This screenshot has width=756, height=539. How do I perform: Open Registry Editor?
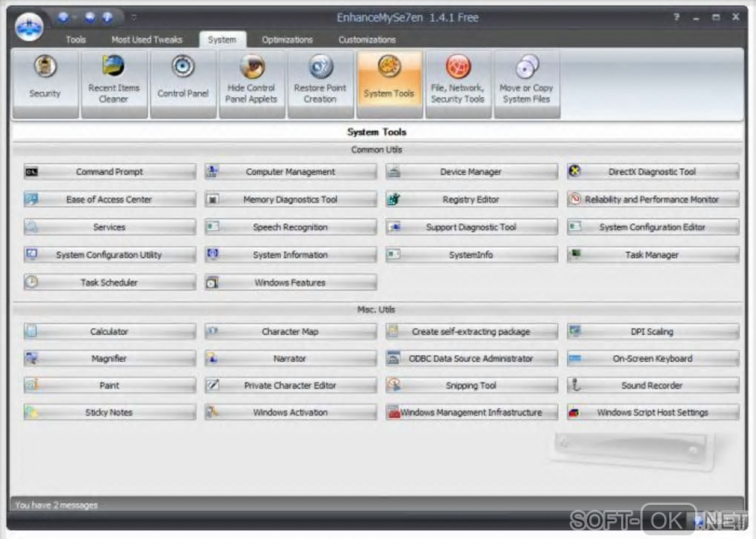(471, 199)
